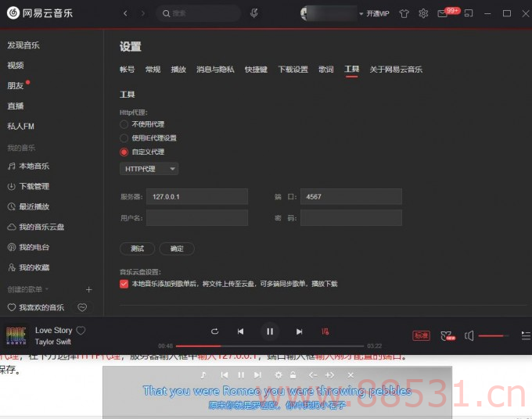Open the HTTP代理 type dropdown
The height and width of the screenshot is (419, 532).
[x=149, y=169]
